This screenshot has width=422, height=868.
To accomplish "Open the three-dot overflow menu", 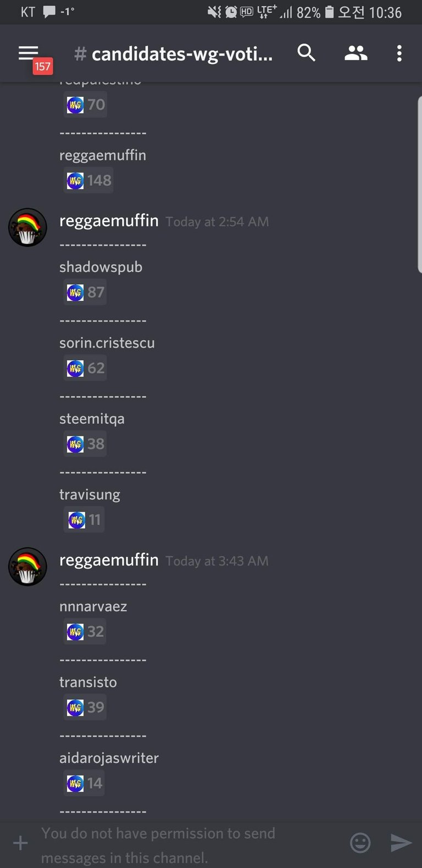I will pos(399,53).
